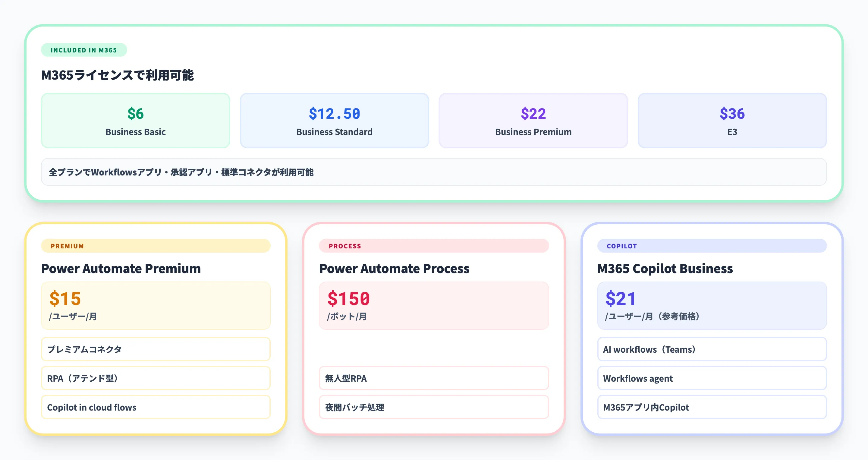Click the INCLUDED IN M365 badge
This screenshot has width=868, height=460.
[83, 50]
